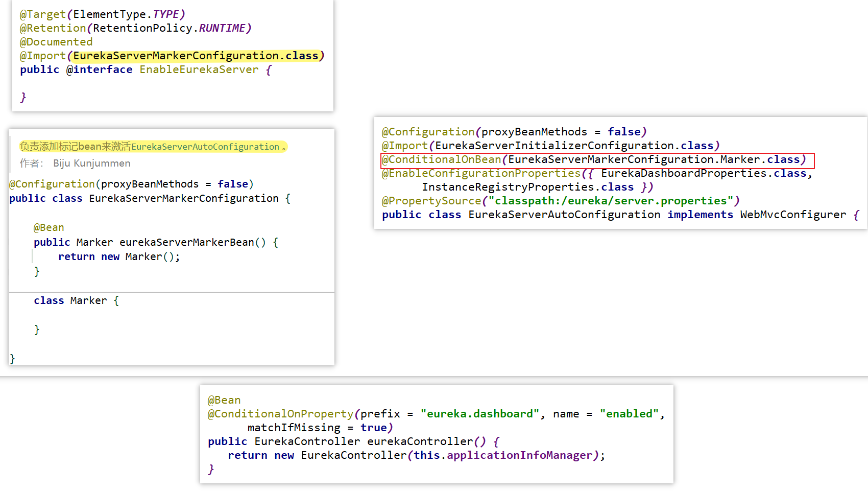Viewport: 868px width, 491px height.
Task: Click 'return new' before EurekaController constructor
Action: point(261,455)
